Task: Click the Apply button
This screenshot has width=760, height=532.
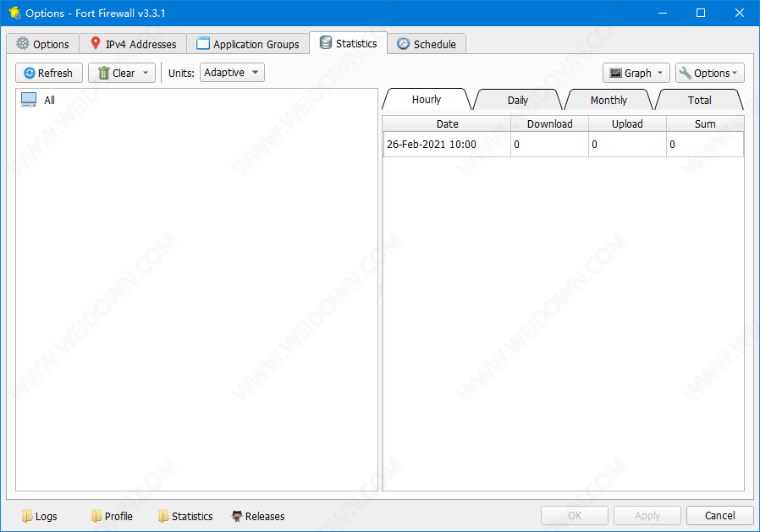Action: click(647, 516)
